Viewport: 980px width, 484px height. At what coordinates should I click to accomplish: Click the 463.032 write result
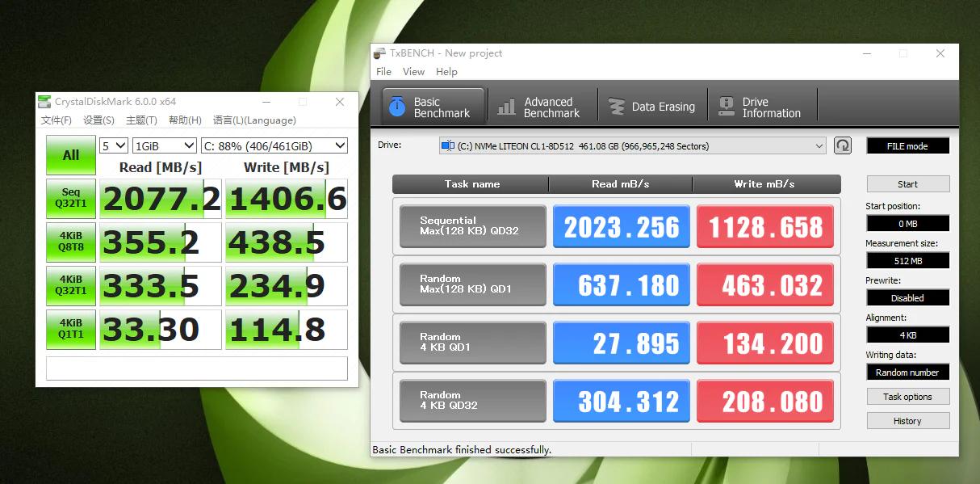(765, 284)
